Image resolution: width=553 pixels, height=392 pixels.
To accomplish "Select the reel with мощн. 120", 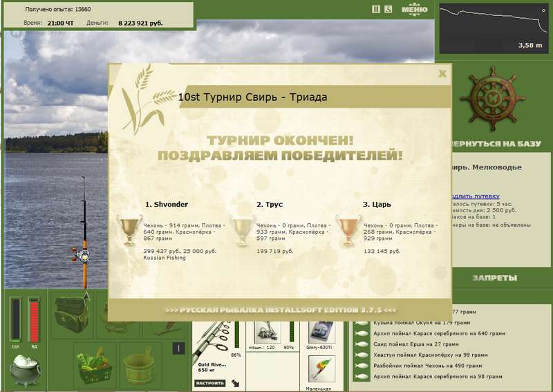I will click(268, 332).
